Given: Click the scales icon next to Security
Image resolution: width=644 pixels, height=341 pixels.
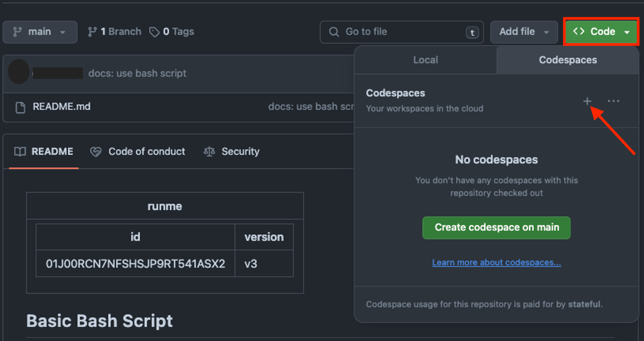Looking at the screenshot, I should 209,151.
